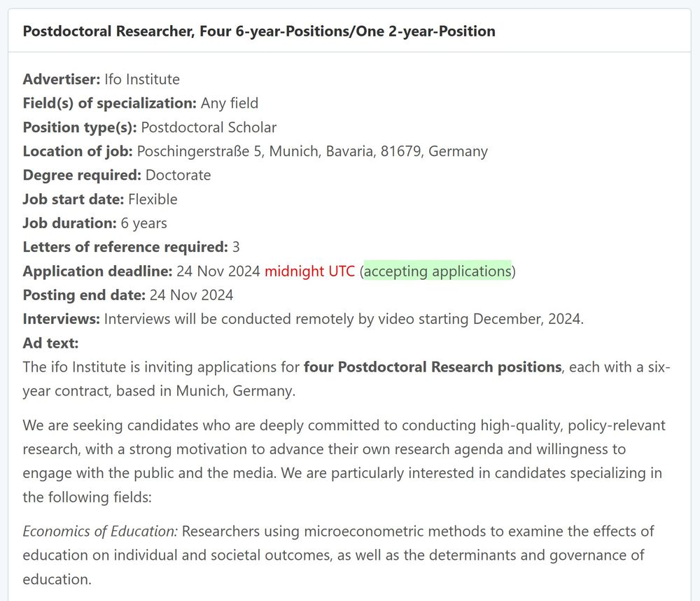Click the 'Letters of reference required:' label
The height and width of the screenshot is (601, 700).
125,247
